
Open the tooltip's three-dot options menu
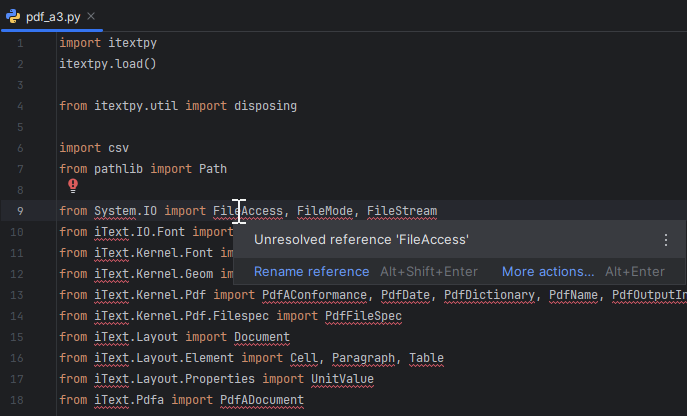pos(666,240)
